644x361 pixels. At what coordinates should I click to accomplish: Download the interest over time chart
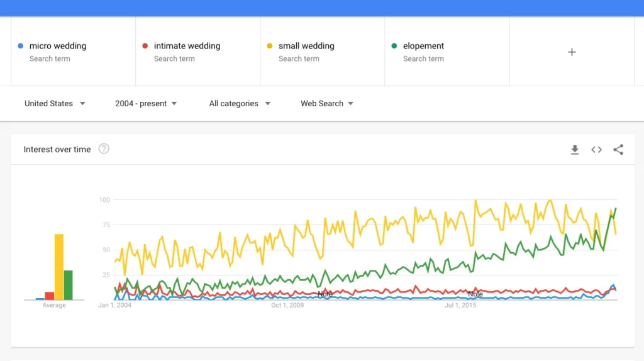574,150
